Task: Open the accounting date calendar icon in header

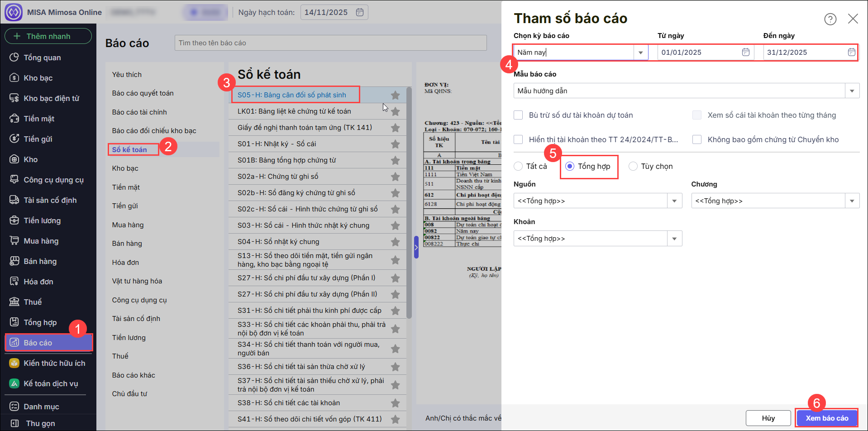Action: (360, 12)
